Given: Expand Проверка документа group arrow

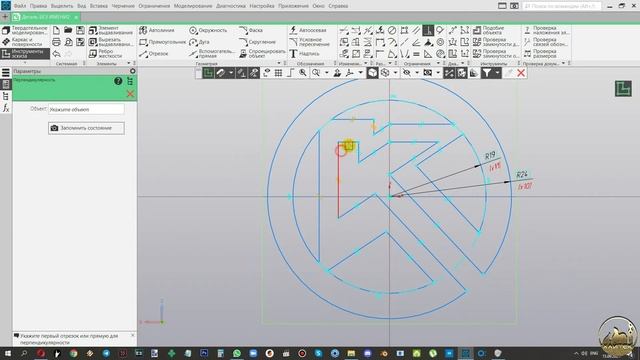Looking at the screenshot, I should pos(564,63).
